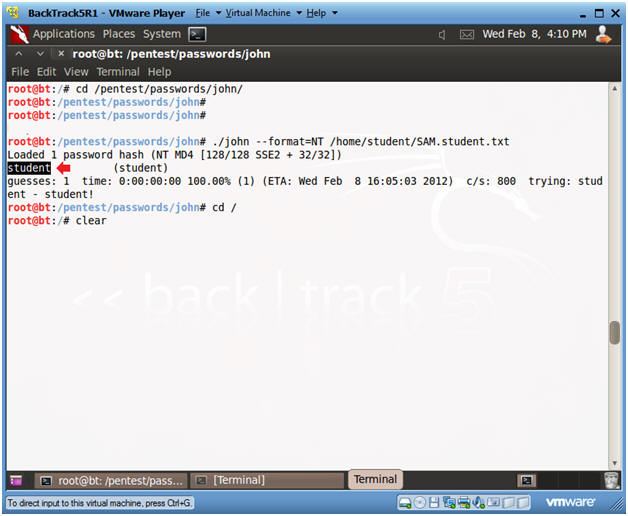The image size is (628, 516).
Task: Click the terminal vertical scrollbar thumb
Action: [614, 332]
